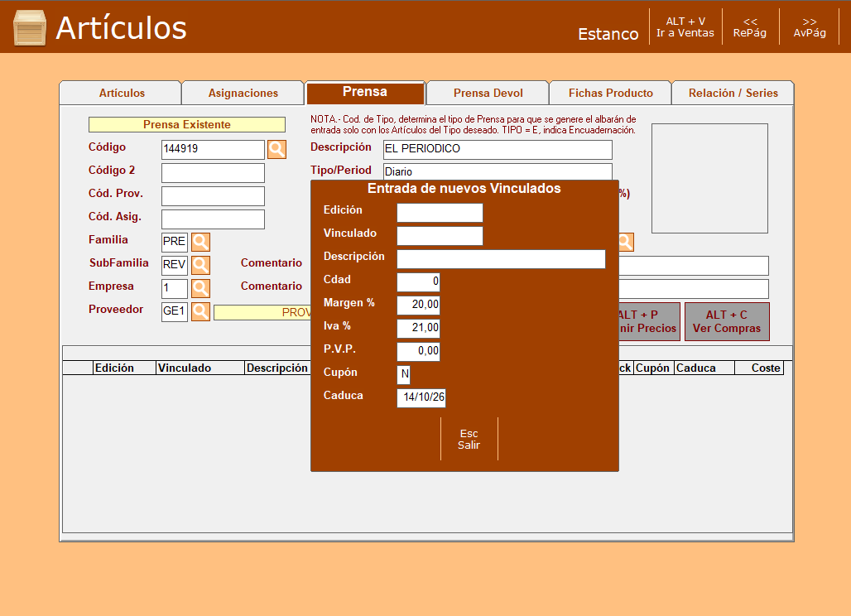Viewport: 851px width, 616px height.
Task: Click the Código field with 144919
Action: 213,150
